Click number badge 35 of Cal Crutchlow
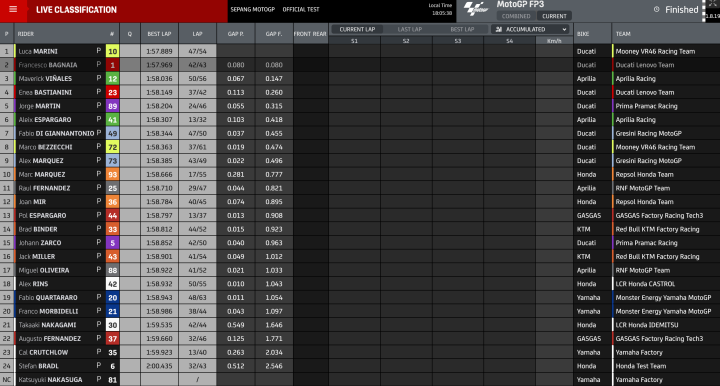The height and width of the screenshot is (386, 720). tap(112, 352)
